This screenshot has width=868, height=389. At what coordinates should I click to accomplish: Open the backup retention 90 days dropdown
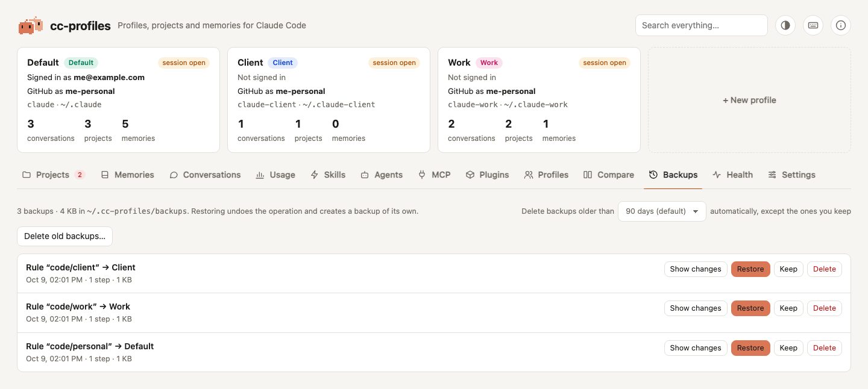662,211
